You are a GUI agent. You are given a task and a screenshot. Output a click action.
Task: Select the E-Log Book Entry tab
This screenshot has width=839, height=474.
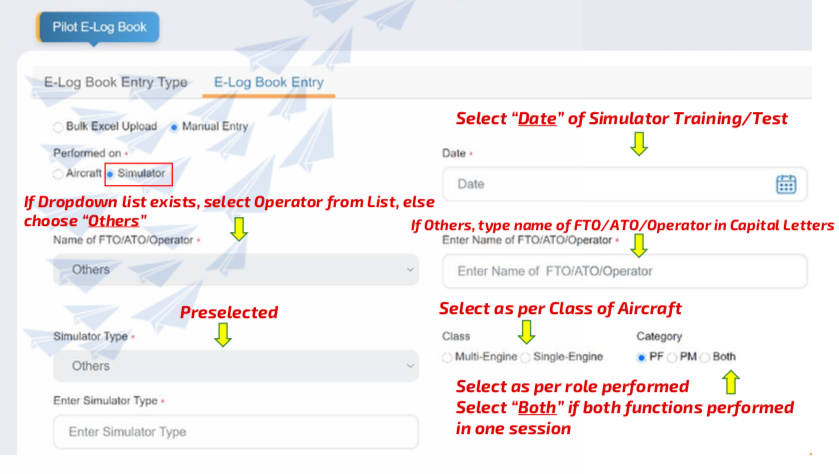pos(269,82)
